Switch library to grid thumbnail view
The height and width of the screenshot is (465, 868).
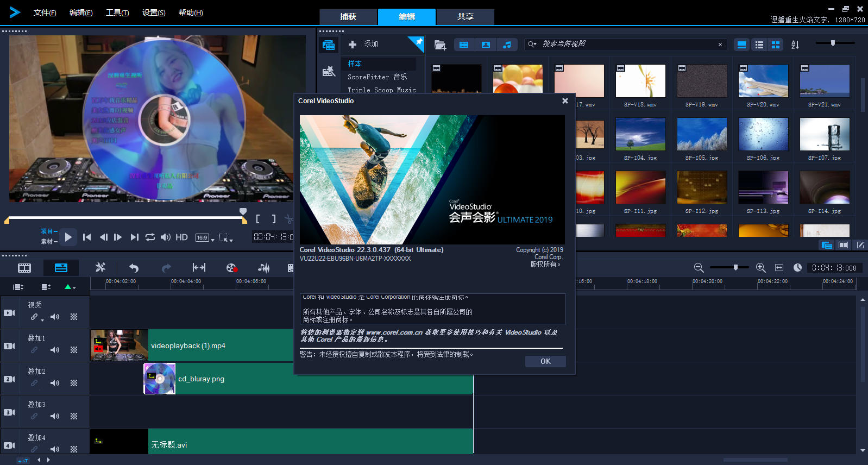pyautogui.click(x=776, y=45)
